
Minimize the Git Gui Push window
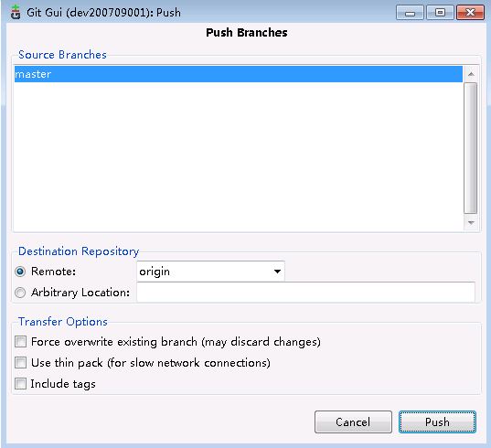pyautogui.click(x=410, y=13)
